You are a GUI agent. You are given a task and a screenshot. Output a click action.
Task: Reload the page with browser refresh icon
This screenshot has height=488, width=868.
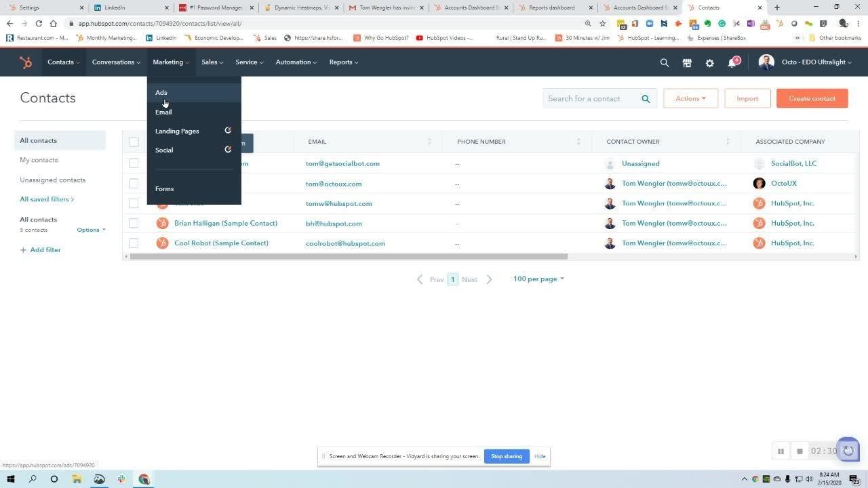(39, 23)
